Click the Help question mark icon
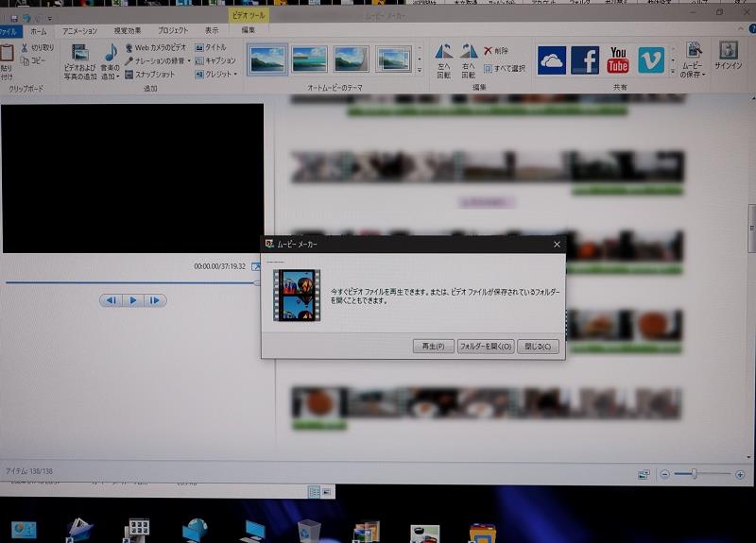756x543 pixels. coord(752,29)
